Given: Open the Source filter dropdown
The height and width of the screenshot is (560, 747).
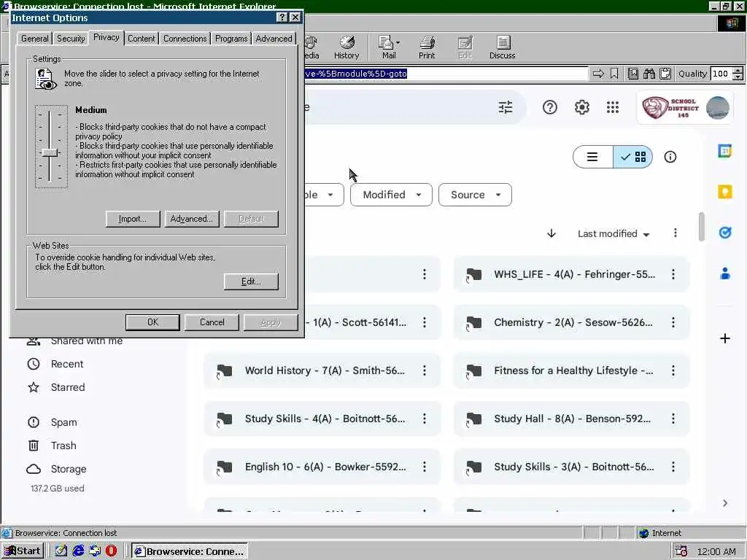Looking at the screenshot, I should pos(475,195).
